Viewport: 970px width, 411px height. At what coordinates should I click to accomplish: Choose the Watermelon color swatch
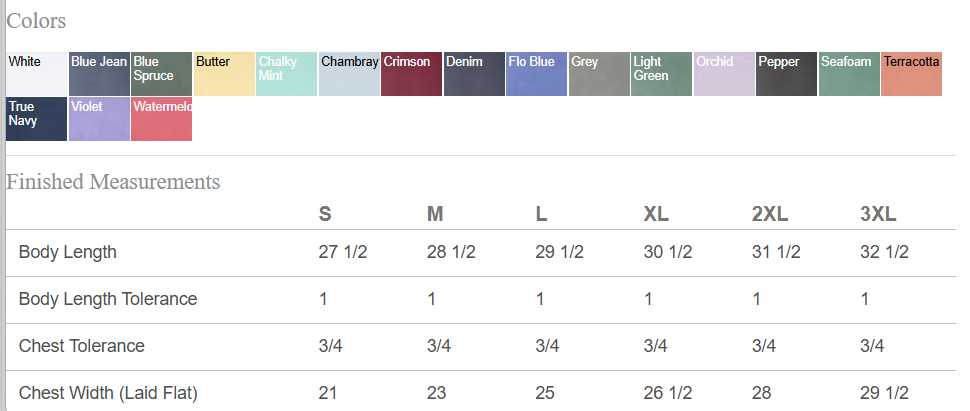pyautogui.click(x=161, y=119)
